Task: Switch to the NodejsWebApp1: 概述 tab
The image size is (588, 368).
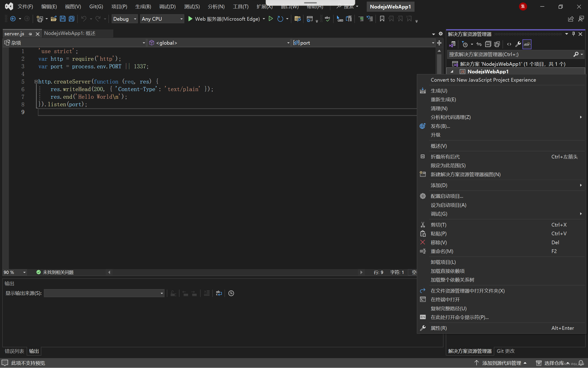Action: point(70,33)
